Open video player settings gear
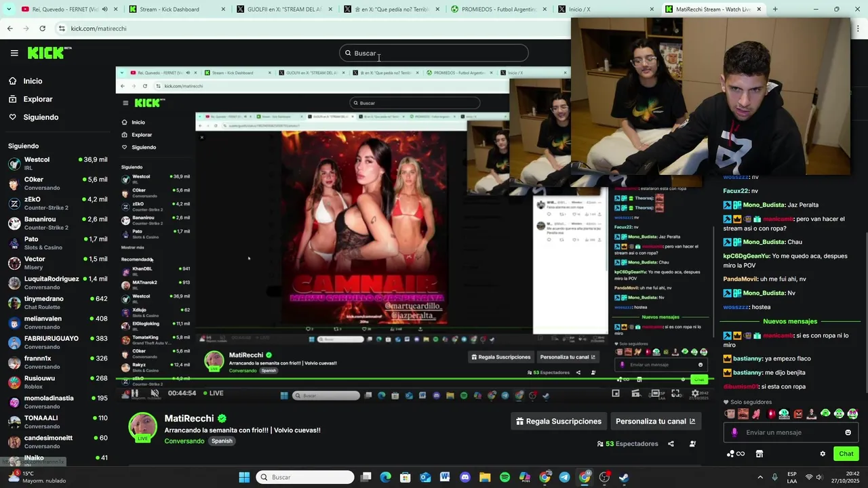Image resolution: width=868 pixels, height=488 pixels. 695,393
